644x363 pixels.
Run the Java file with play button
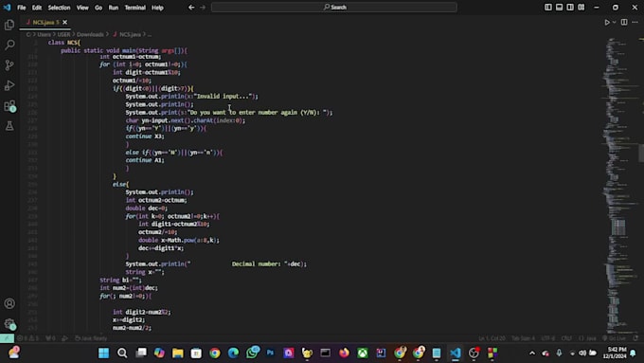click(607, 22)
